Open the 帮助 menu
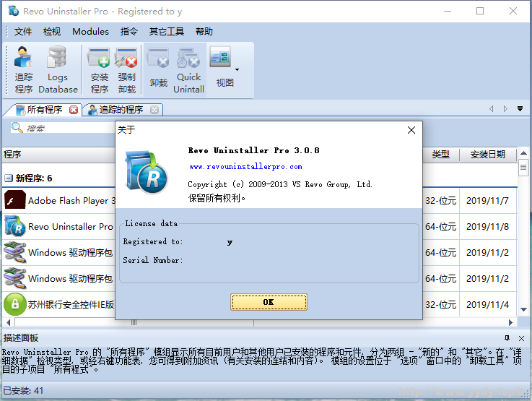The image size is (532, 401). [x=204, y=32]
